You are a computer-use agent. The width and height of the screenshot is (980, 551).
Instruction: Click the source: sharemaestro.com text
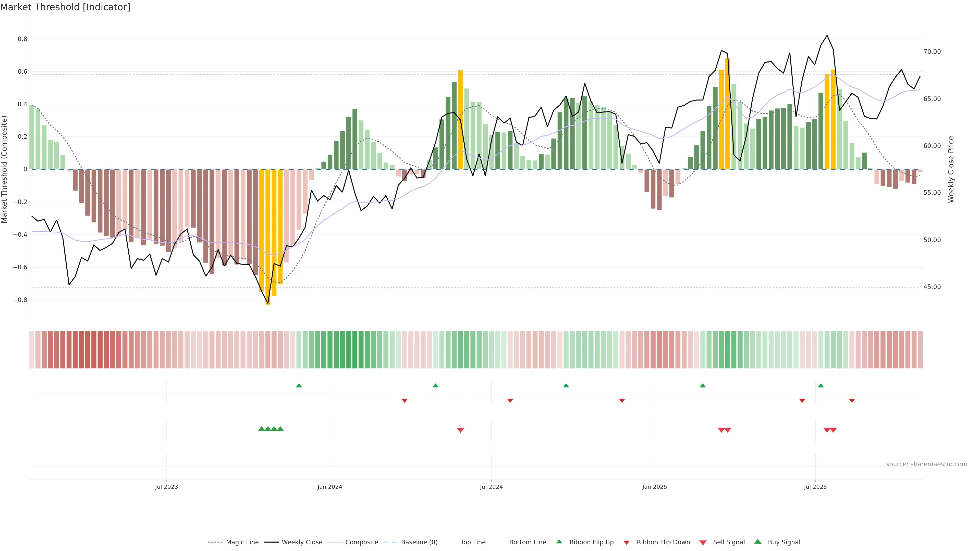(x=926, y=464)
